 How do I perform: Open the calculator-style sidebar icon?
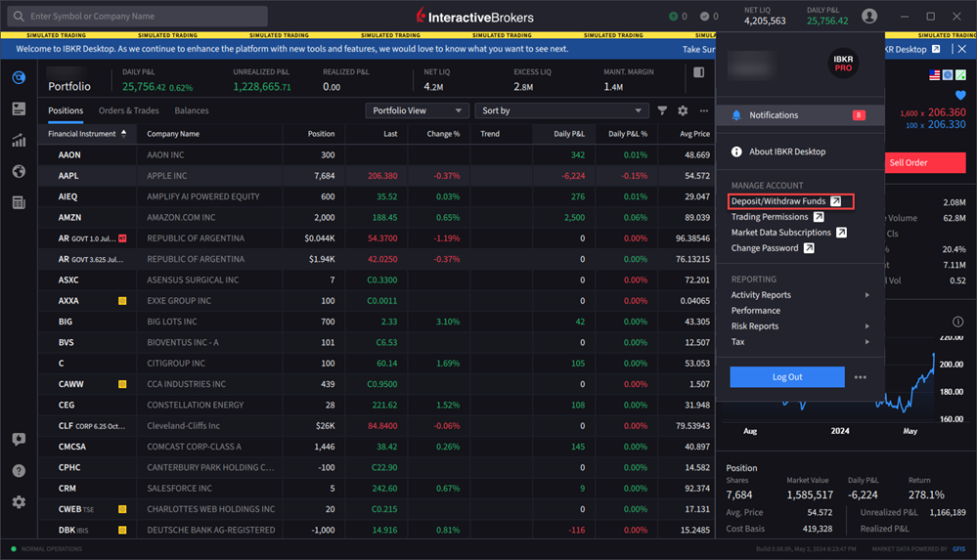[19, 202]
